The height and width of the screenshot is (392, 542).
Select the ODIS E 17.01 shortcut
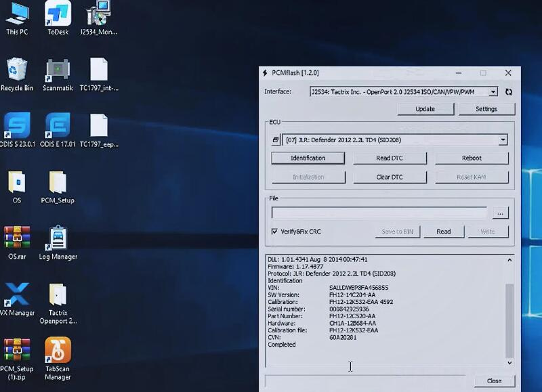tap(58, 130)
